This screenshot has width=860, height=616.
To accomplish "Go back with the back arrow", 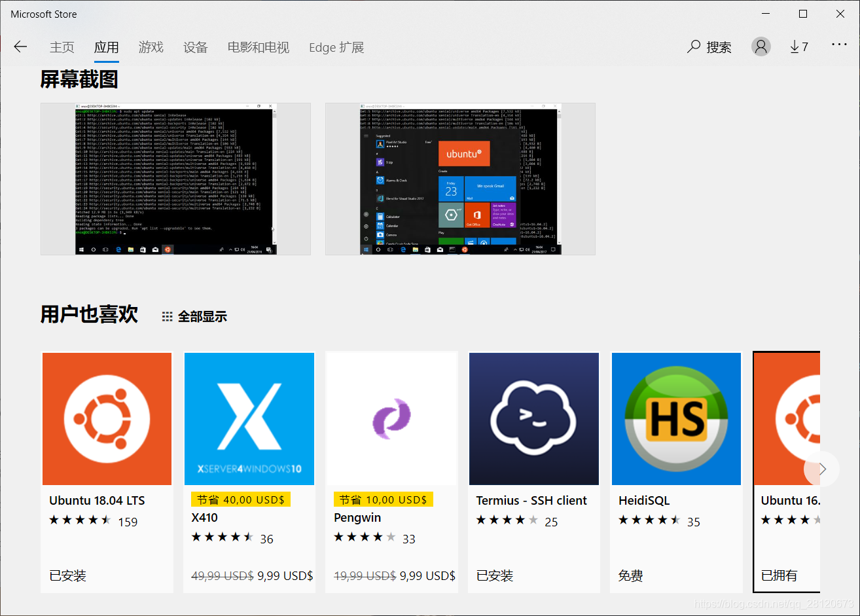I will pos(20,46).
